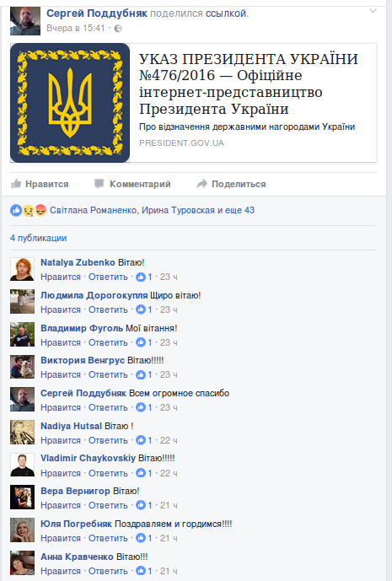Click the angry face reaction icon

pos(40,211)
